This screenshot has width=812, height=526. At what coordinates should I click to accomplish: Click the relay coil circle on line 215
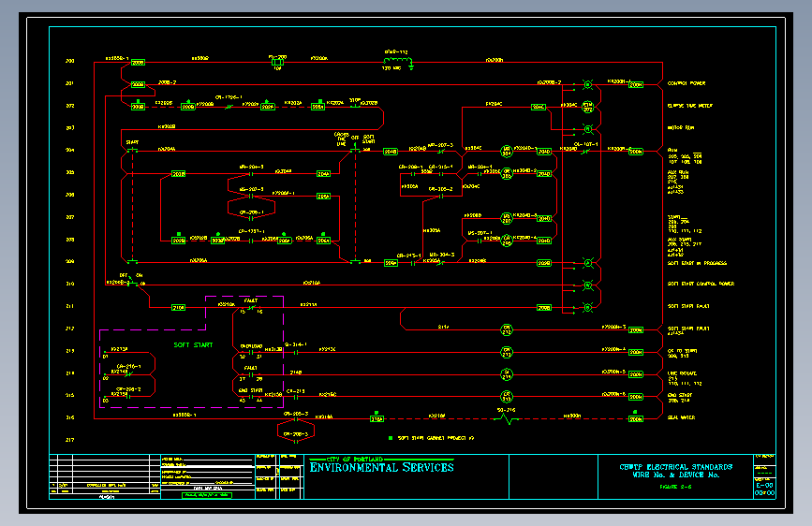[507, 397]
